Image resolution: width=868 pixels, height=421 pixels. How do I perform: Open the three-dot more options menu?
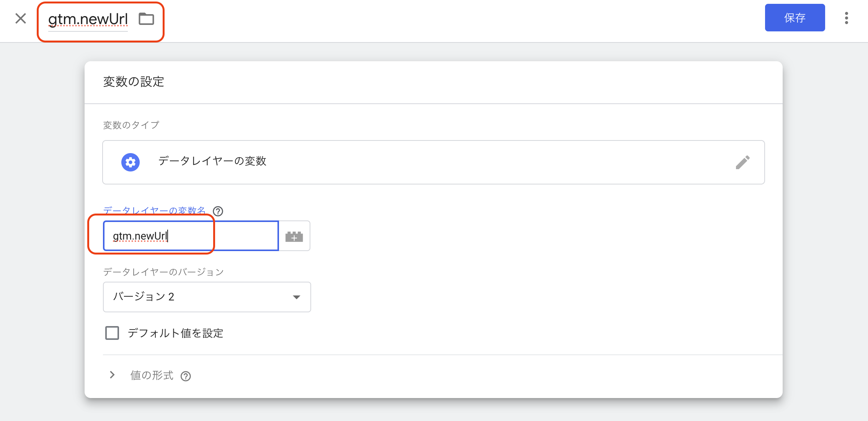click(846, 18)
